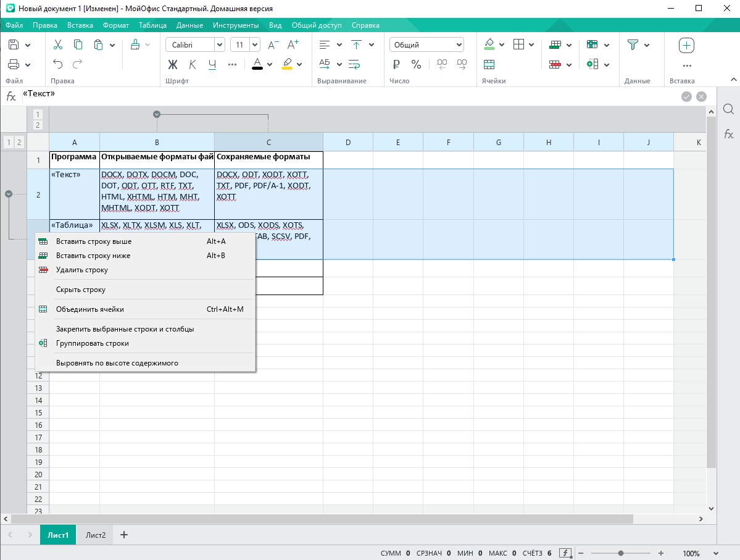
Task: Copy selection using the copy icon
Action: [x=78, y=45]
